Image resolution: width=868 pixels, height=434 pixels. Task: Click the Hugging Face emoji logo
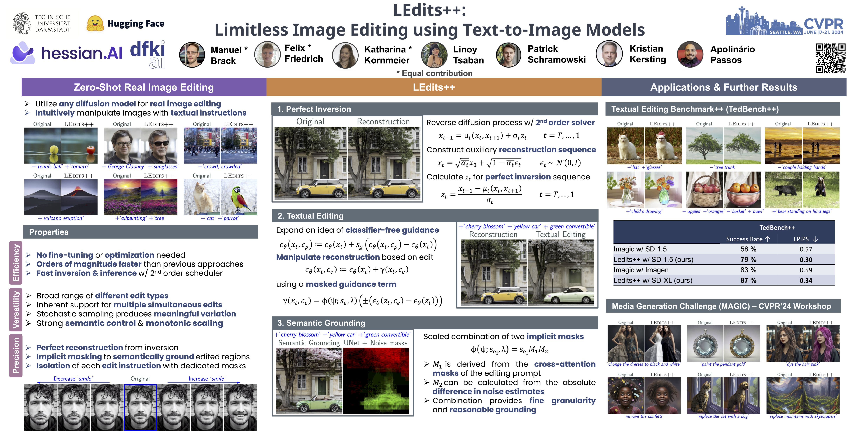click(x=95, y=24)
